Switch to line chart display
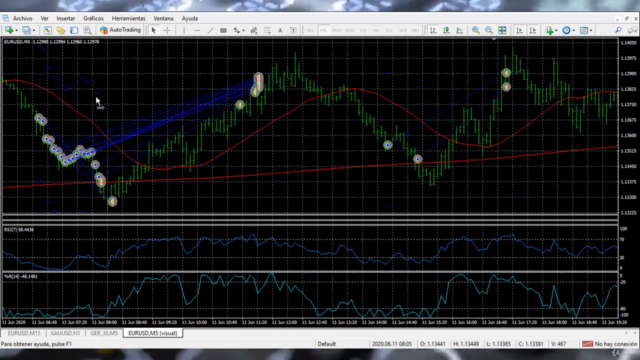The height and width of the screenshot is (360, 640). click(x=460, y=30)
